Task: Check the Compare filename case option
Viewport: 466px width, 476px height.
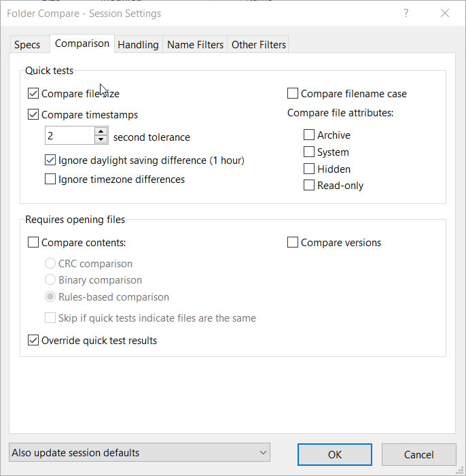Action: tap(293, 94)
